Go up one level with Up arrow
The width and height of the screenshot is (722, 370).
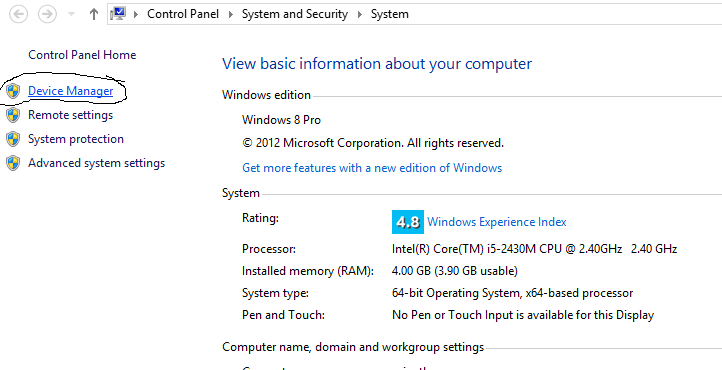[94, 14]
